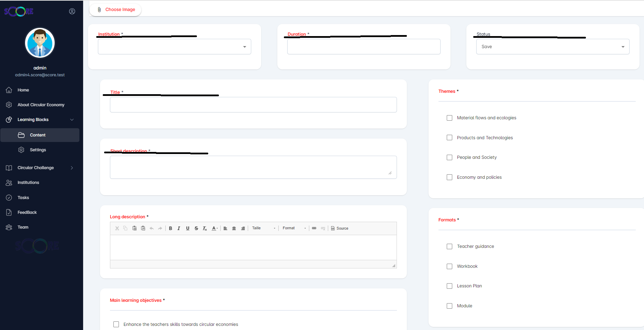
Task: Click the Bold icon in editor toolbar
Action: (x=170, y=228)
